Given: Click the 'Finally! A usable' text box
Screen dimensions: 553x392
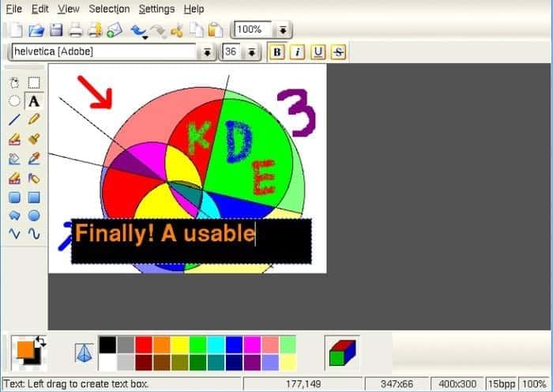Looking at the screenshot, I should tap(191, 241).
